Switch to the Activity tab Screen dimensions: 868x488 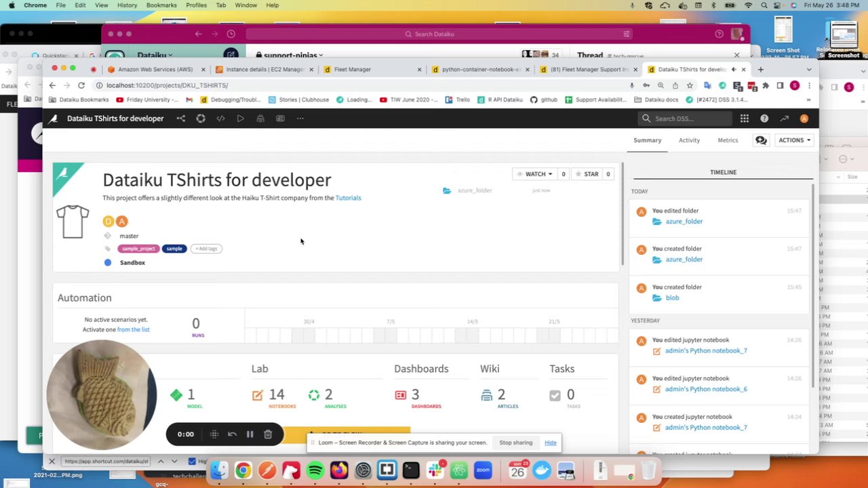tap(689, 140)
